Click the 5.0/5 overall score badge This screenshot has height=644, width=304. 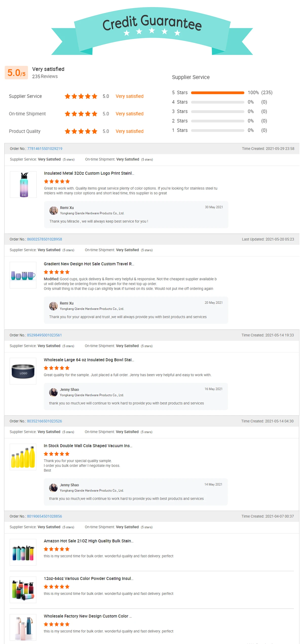tap(16, 73)
